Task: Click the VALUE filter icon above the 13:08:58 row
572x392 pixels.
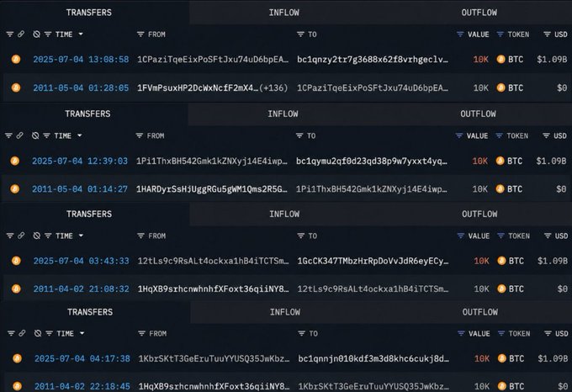Action: 460,34
